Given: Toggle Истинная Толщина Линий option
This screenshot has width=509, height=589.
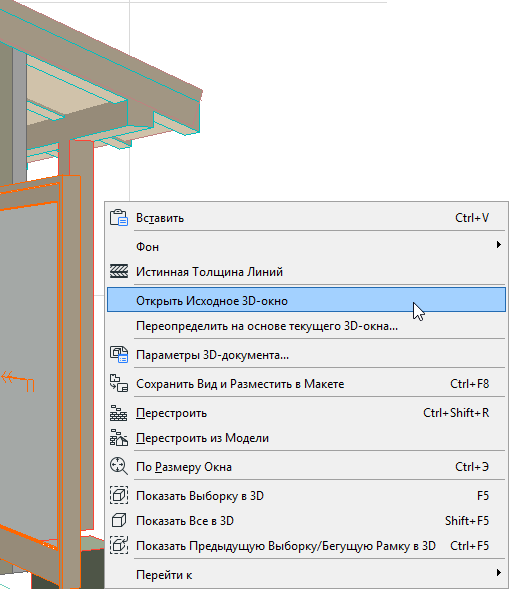Looking at the screenshot, I should 306,272.
